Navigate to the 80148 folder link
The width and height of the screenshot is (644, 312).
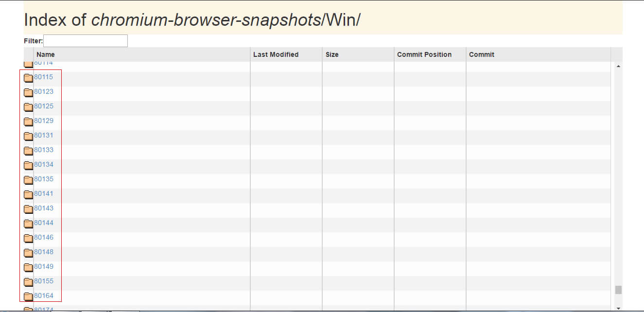click(44, 252)
